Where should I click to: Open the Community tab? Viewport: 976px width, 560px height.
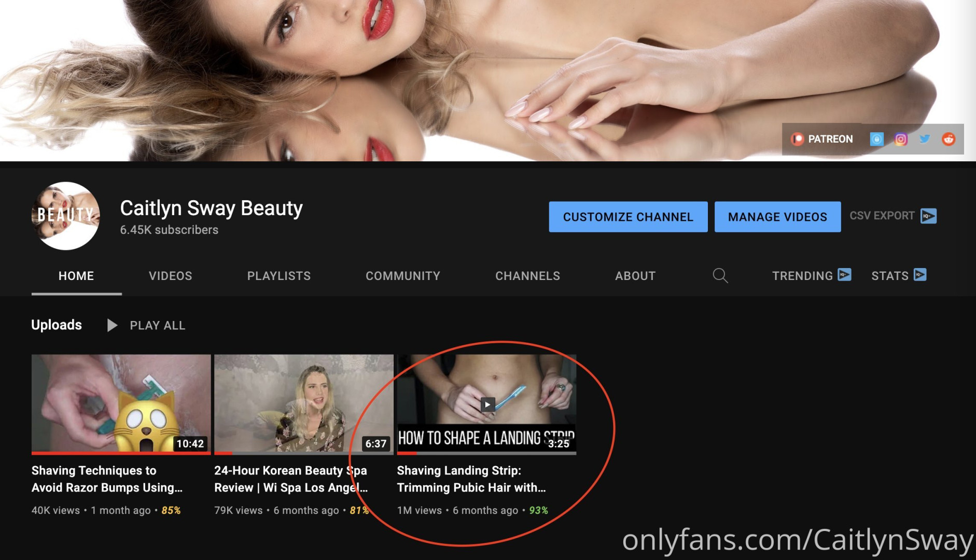click(x=402, y=276)
